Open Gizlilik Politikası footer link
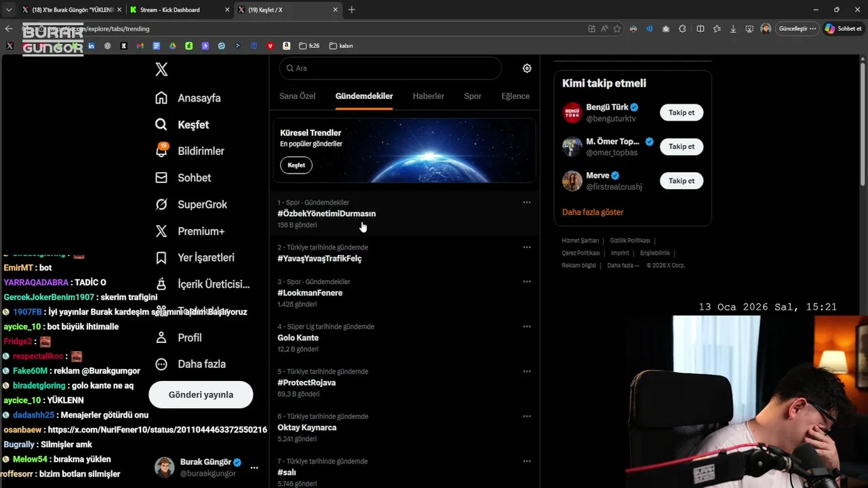Screen dimensions: 868x488 630,241
